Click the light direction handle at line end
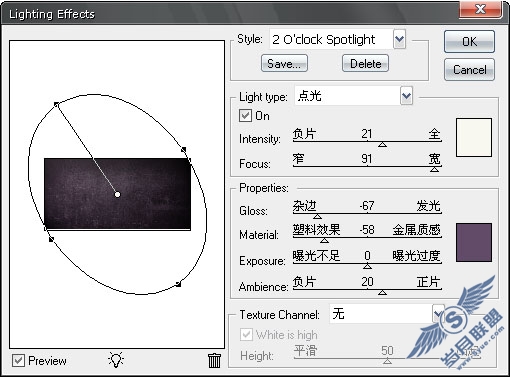Image resolution: width=510 pixels, height=377 pixels. (x=56, y=104)
